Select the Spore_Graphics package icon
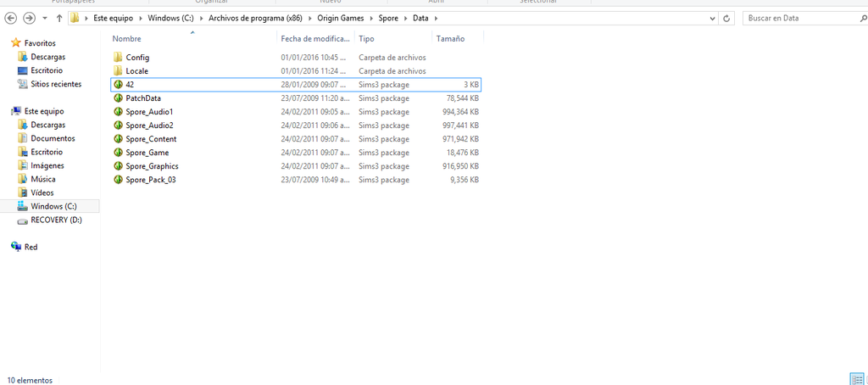This screenshot has width=868, height=385. 117,165
